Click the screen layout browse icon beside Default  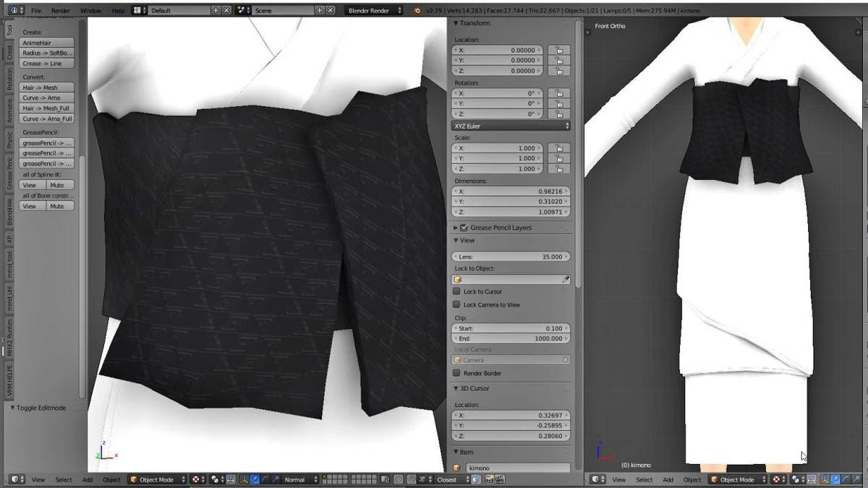click(140, 11)
